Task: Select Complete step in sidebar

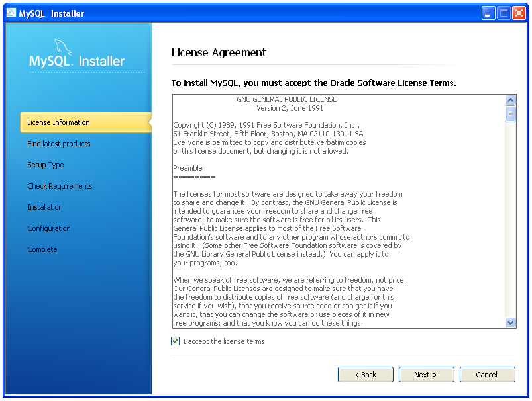Action: 42,249
